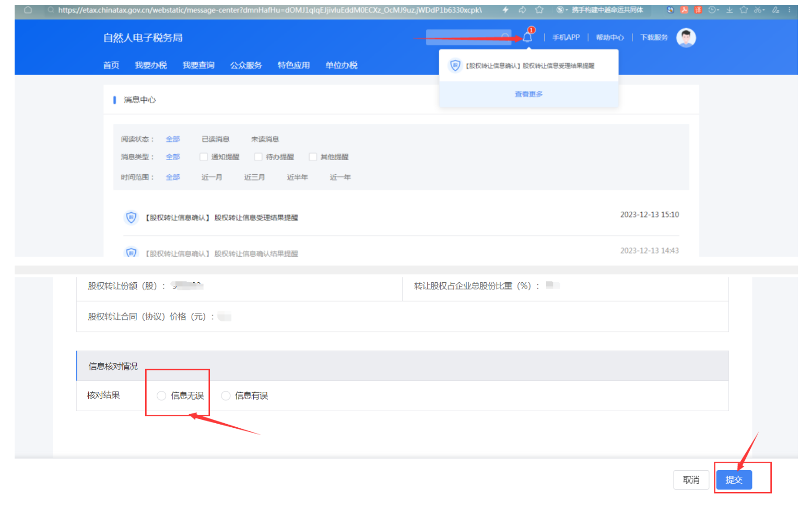Filter time range to 近半年
Viewport: 812px width, 505px height.
tap(298, 177)
